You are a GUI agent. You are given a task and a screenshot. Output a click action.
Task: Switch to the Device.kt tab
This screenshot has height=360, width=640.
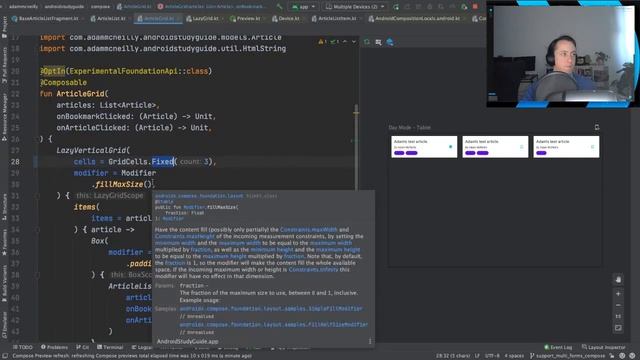[x=286, y=19]
